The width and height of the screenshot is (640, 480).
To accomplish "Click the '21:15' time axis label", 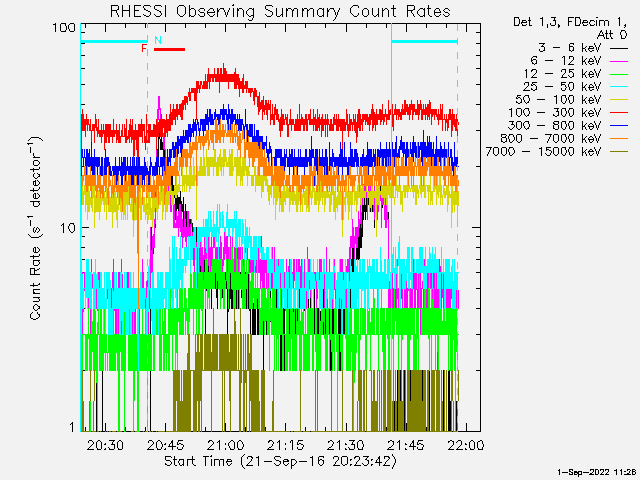I will tap(286, 445).
